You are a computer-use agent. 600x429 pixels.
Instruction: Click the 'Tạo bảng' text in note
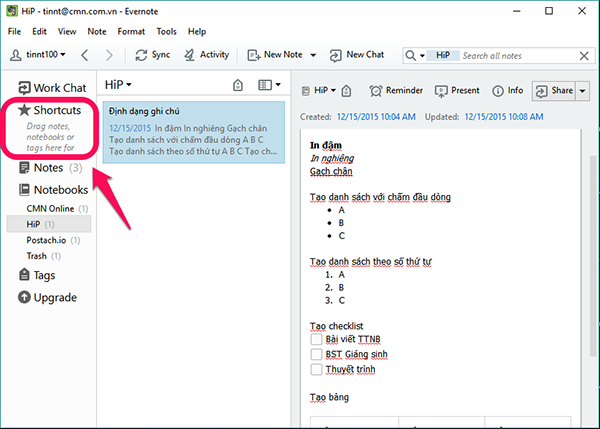tap(329, 397)
